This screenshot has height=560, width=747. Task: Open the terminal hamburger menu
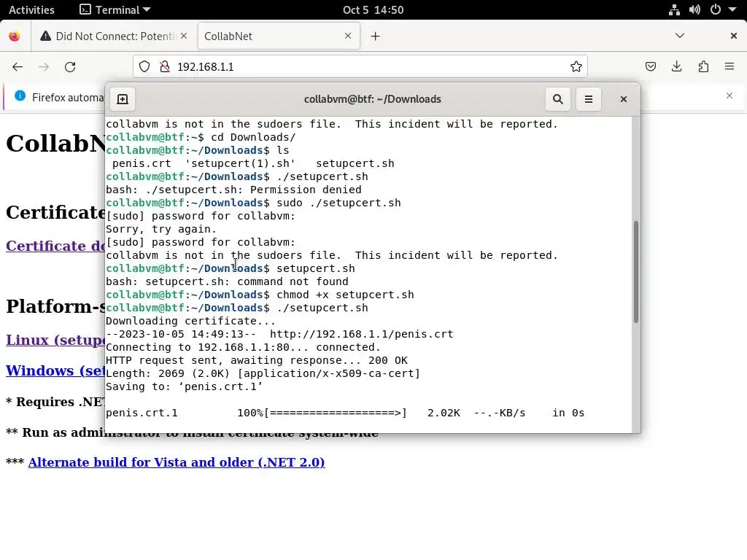tap(589, 99)
